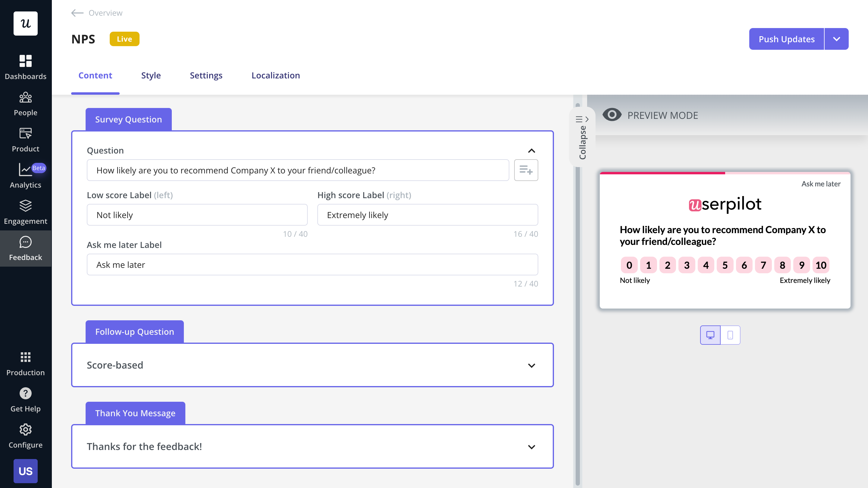Open the Dashboards section in sidebar
This screenshot has width=868, height=488.
(25, 66)
